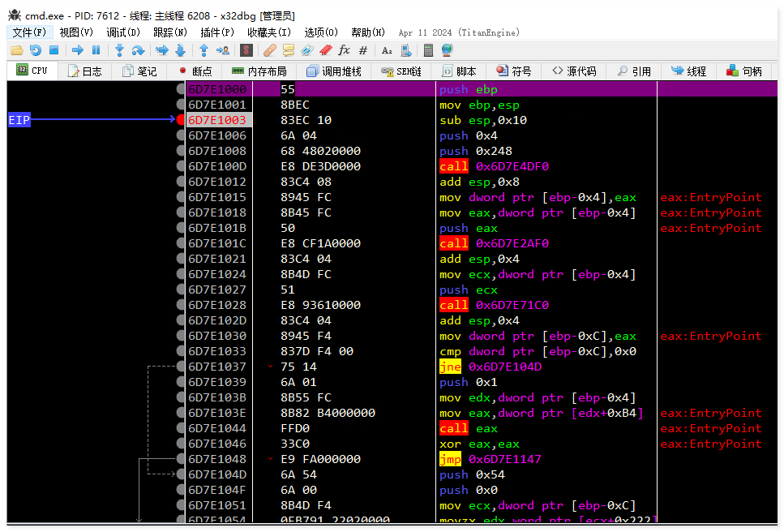Switch to the 内存布局 tab
Screen dimensions: 784x532
(x=259, y=71)
